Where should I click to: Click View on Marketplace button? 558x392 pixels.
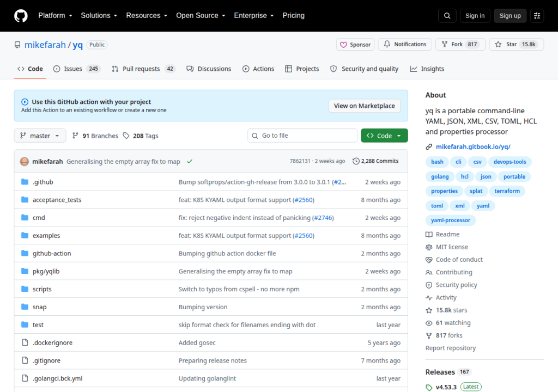tap(364, 106)
